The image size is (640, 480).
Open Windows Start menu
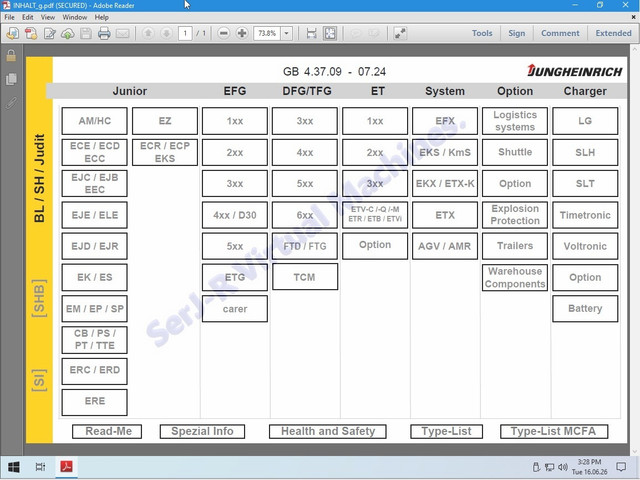[x=13, y=467]
